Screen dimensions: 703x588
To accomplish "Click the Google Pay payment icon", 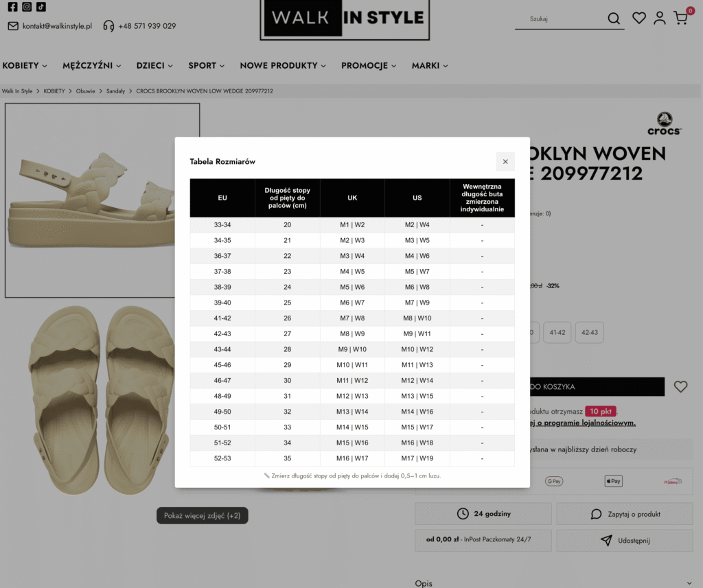I will click(x=554, y=481).
